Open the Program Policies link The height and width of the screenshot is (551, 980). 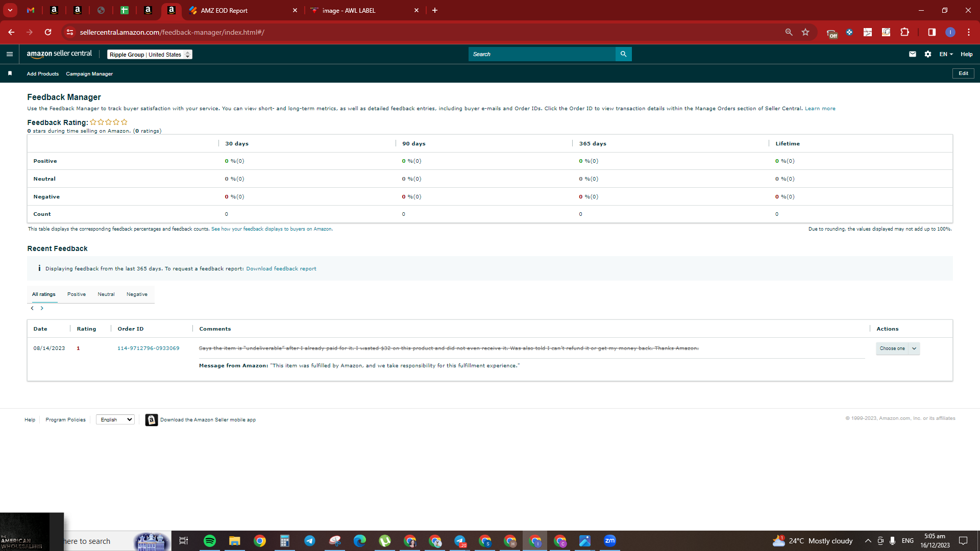[66, 420]
